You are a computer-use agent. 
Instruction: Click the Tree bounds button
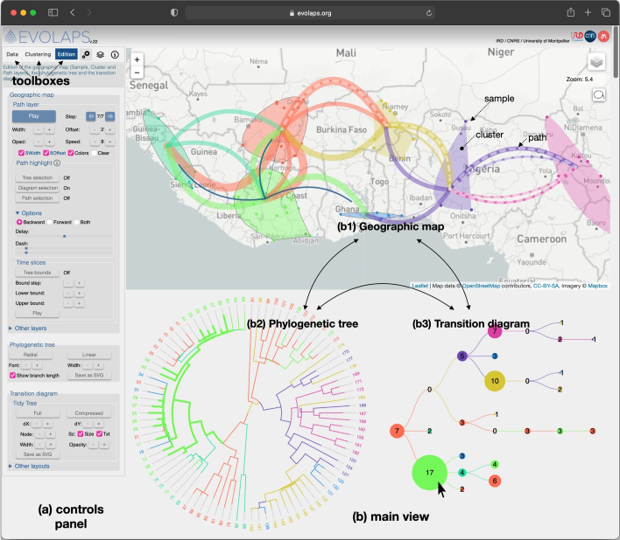(38, 273)
